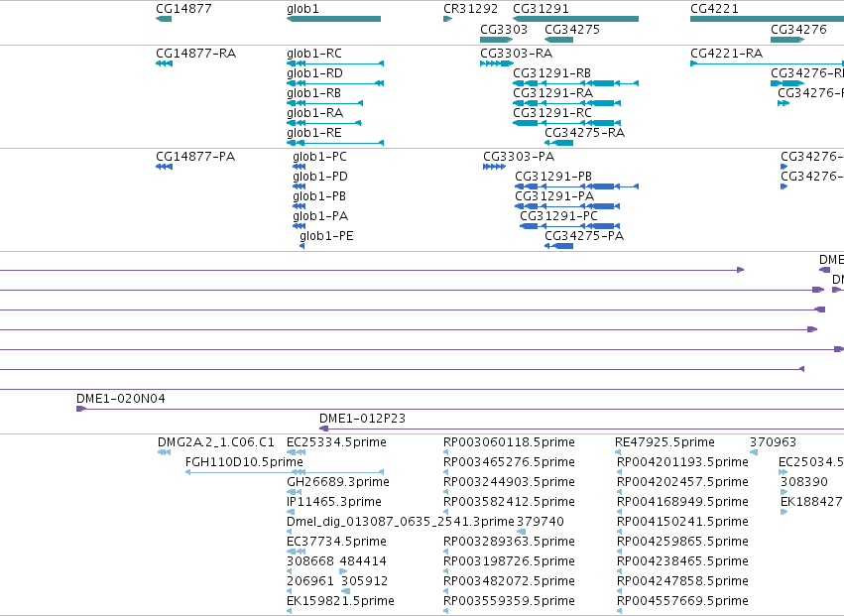This screenshot has width=844, height=616.
Task: Select transcript glob1-RC
Action: coord(314,54)
